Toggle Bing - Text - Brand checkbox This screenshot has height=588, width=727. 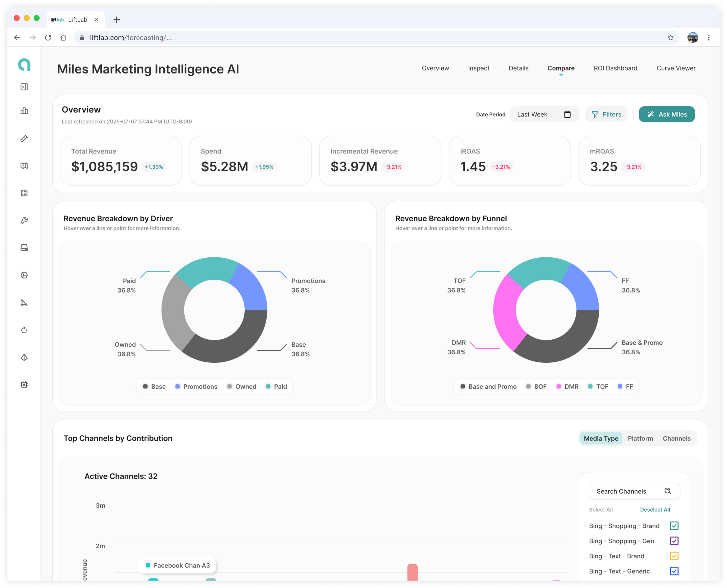674,556
